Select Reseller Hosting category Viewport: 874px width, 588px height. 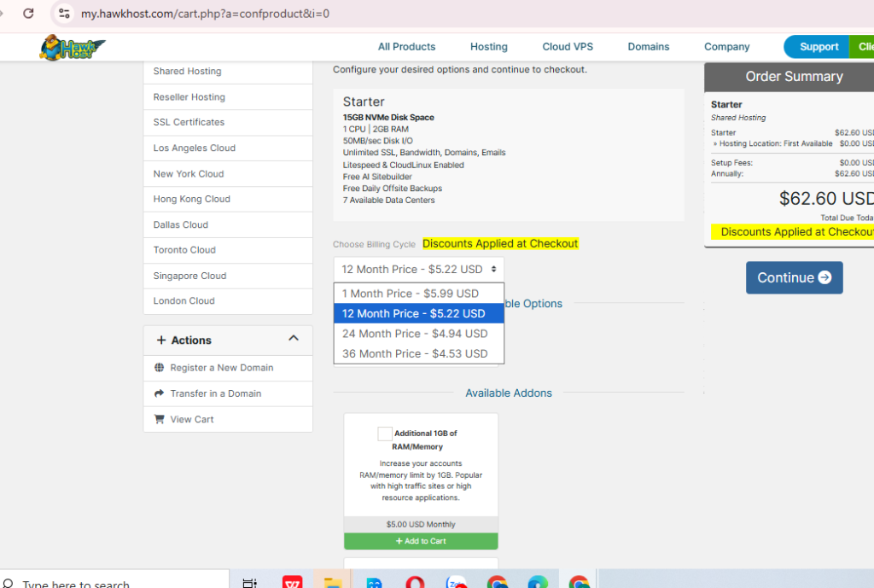(x=228, y=97)
